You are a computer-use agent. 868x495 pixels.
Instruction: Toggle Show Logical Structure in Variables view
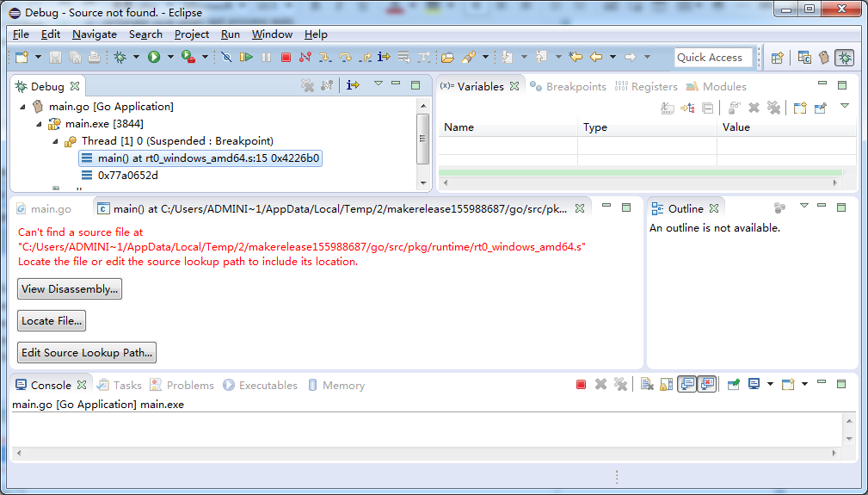(x=687, y=108)
